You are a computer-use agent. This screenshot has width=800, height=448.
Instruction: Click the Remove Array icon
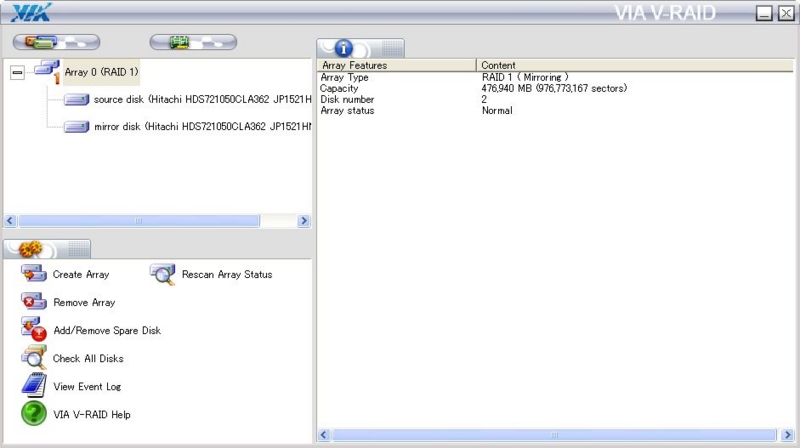(x=34, y=302)
